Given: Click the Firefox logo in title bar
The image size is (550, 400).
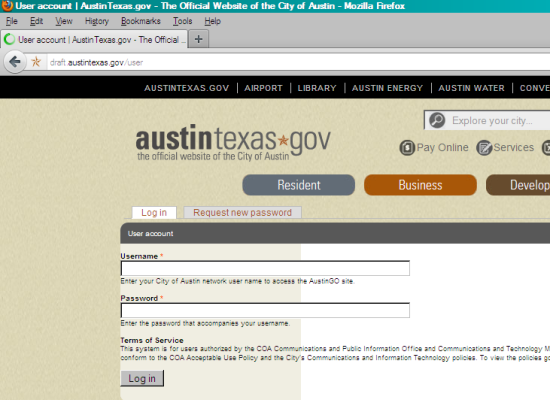Looking at the screenshot, I should (x=7, y=6).
